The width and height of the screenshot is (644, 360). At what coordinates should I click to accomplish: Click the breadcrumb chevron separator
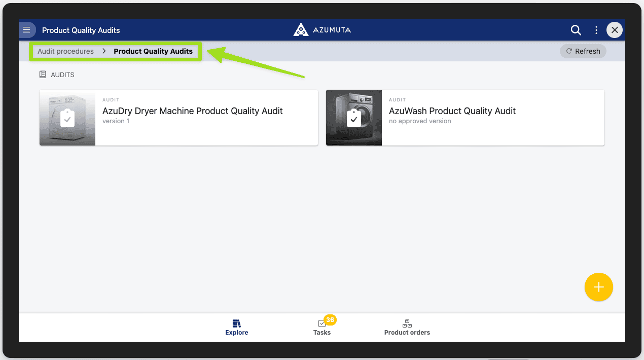coord(103,51)
